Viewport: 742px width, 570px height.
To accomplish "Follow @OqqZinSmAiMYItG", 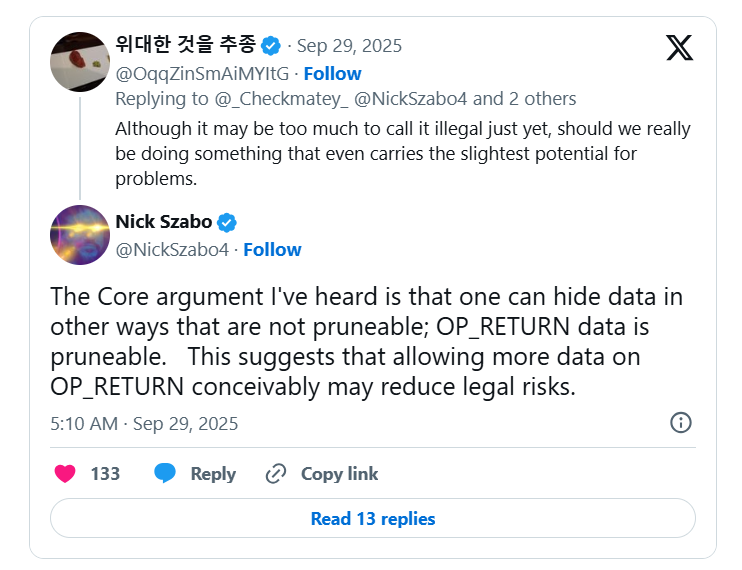I will pos(332,73).
